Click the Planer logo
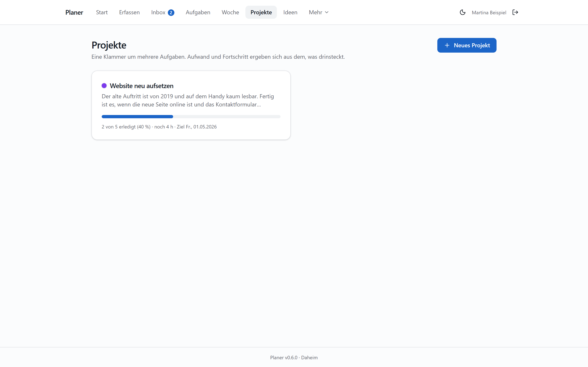Screen dimensions: 588x367 point(74,12)
